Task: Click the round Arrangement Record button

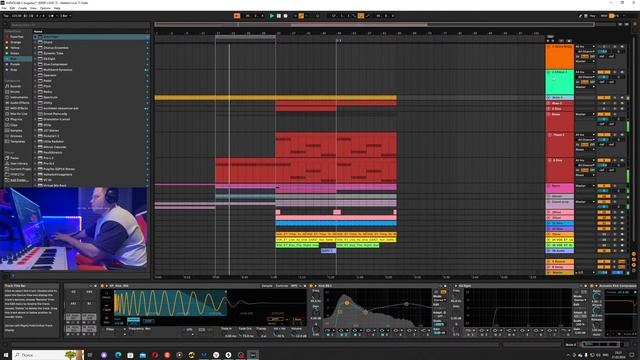Action: click(285, 16)
